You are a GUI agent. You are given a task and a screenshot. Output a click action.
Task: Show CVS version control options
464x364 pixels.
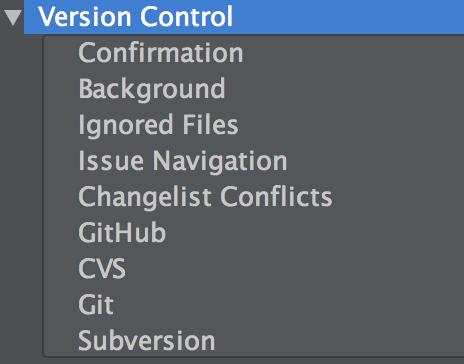[102, 268]
